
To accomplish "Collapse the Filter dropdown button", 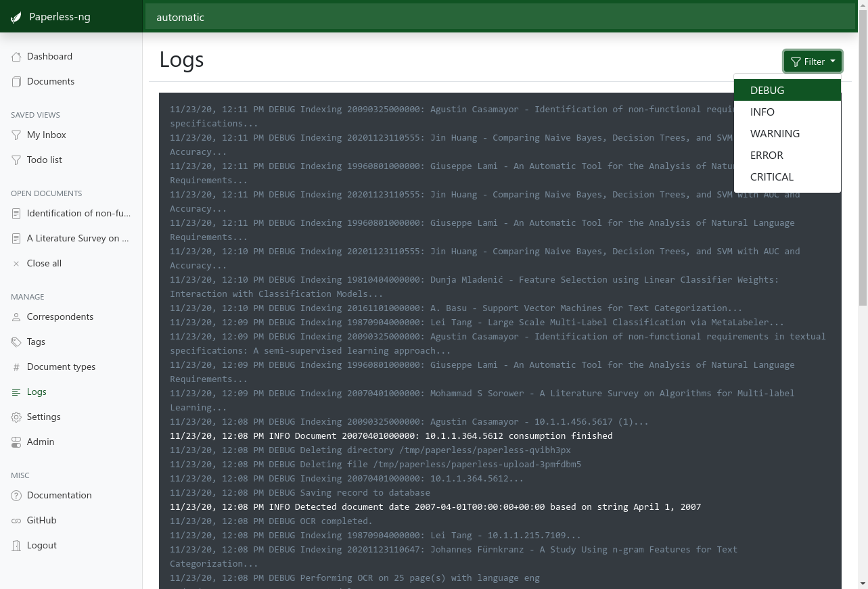I will pos(813,62).
